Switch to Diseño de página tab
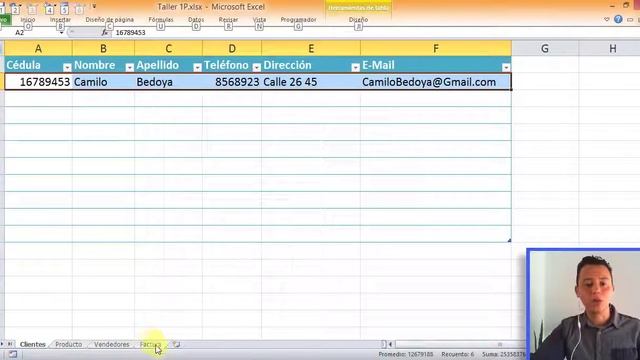The image size is (640, 360). click(x=109, y=20)
